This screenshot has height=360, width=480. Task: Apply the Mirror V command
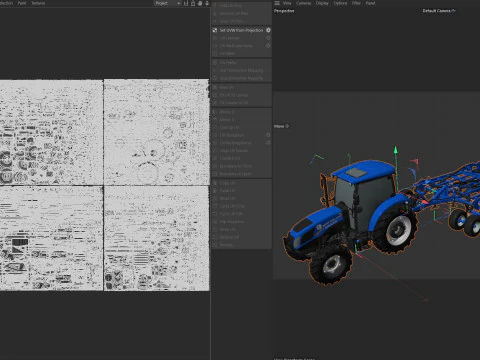pyautogui.click(x=241, y=120)
